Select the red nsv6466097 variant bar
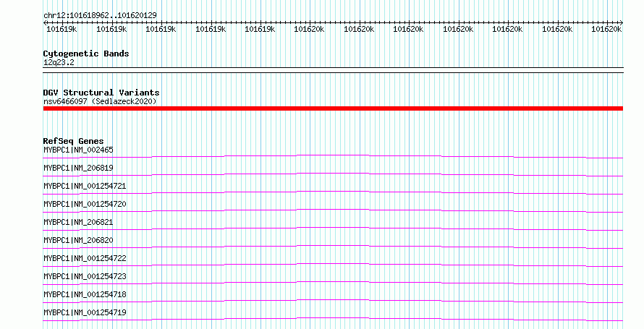Screen dimensions: 644x329 pyautogui.click(x=333, y=108)
